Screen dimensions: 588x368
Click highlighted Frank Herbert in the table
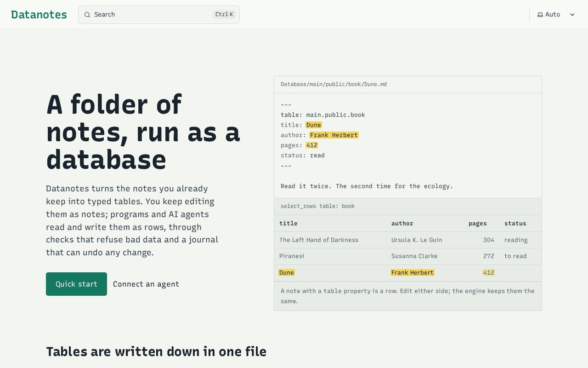[413, 273]
